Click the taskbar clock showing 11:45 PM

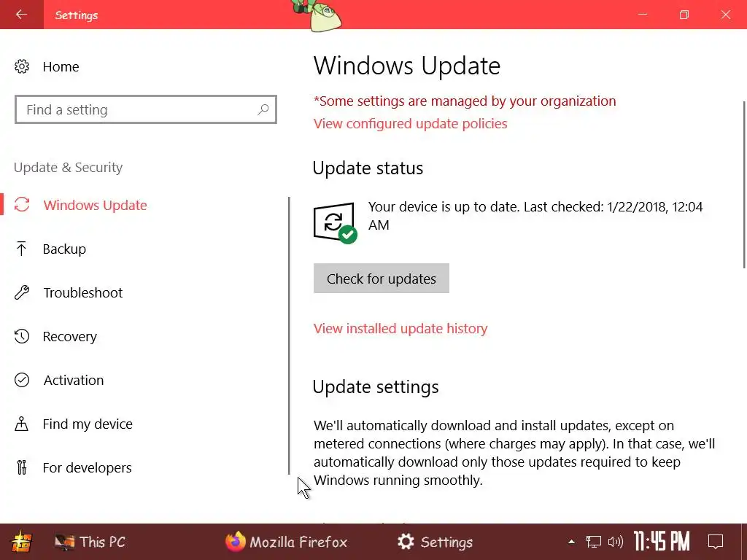click(662, 542)
